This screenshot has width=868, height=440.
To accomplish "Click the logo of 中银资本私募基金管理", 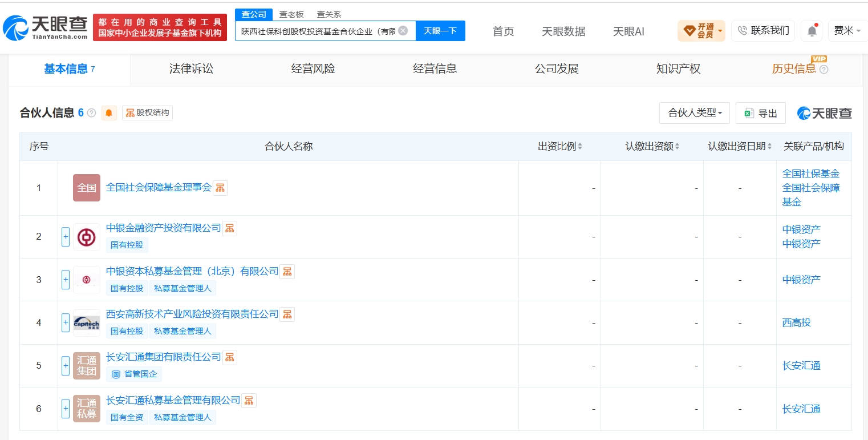I will [x=87, y=280].
